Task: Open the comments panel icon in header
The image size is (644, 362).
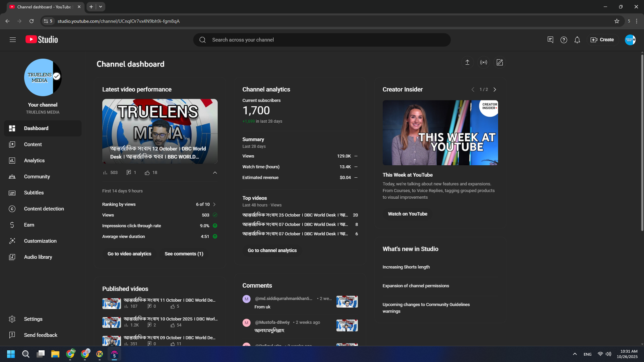Action: pyautogui.click(x=550, y=40)
